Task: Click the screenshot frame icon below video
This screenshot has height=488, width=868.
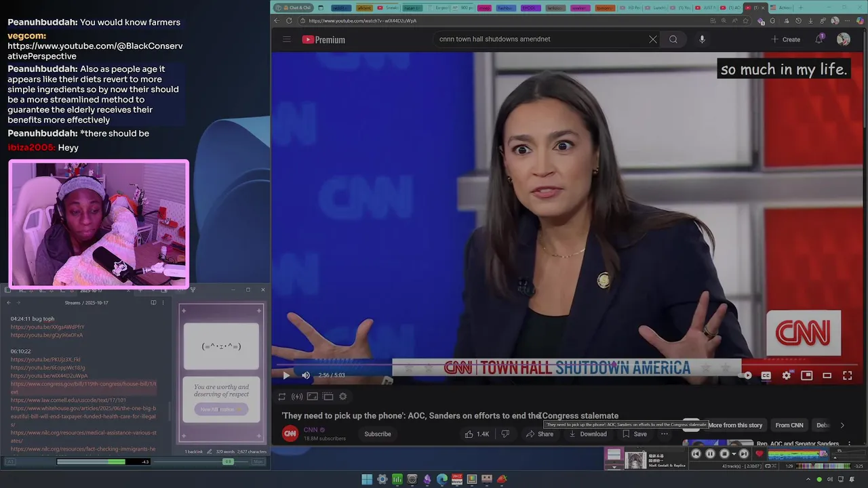Action: (x=313, y=396)
